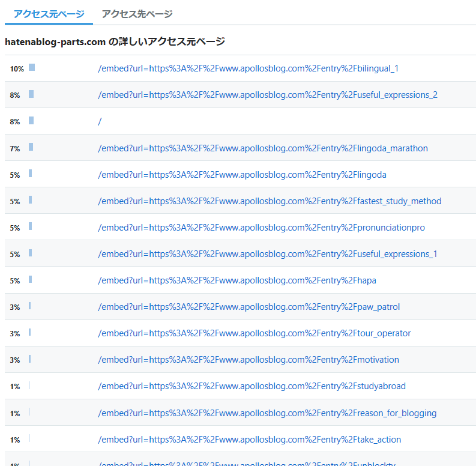Screen dimensions: 476x466
Task: Click the hatenablog-parts.com の詳しいアクセス元ページ heading
Action: (x=115, y=41)
